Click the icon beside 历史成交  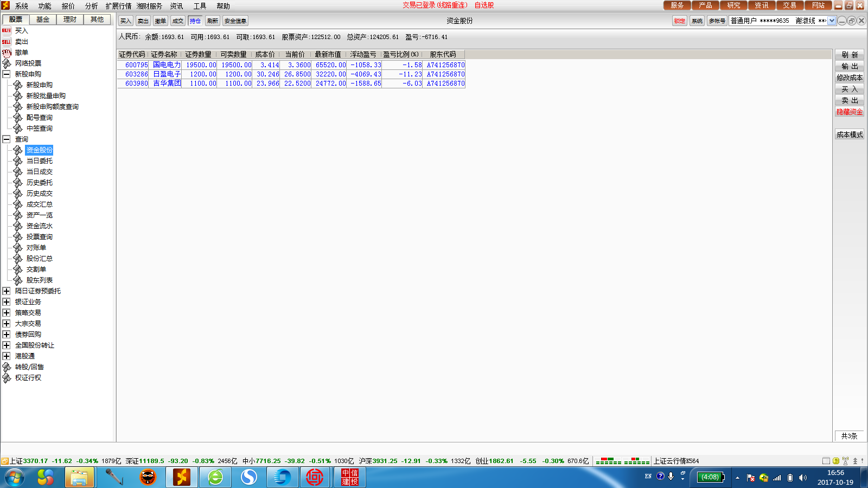[x=18, y=194]
